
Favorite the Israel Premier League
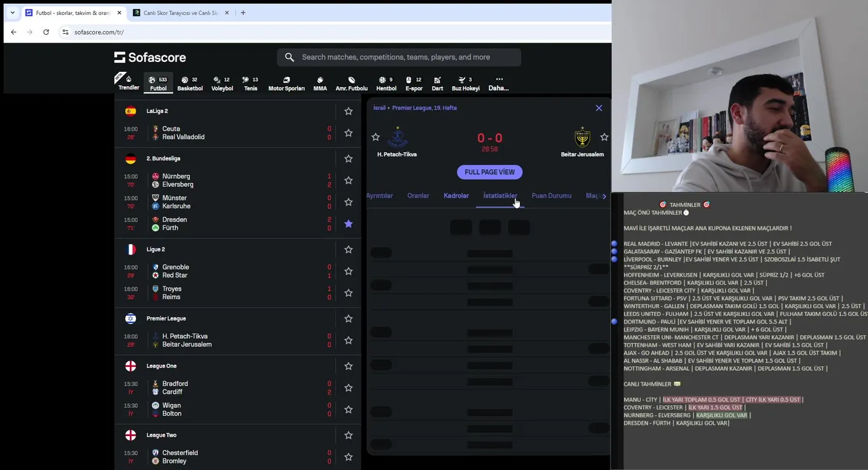[348, 319]
